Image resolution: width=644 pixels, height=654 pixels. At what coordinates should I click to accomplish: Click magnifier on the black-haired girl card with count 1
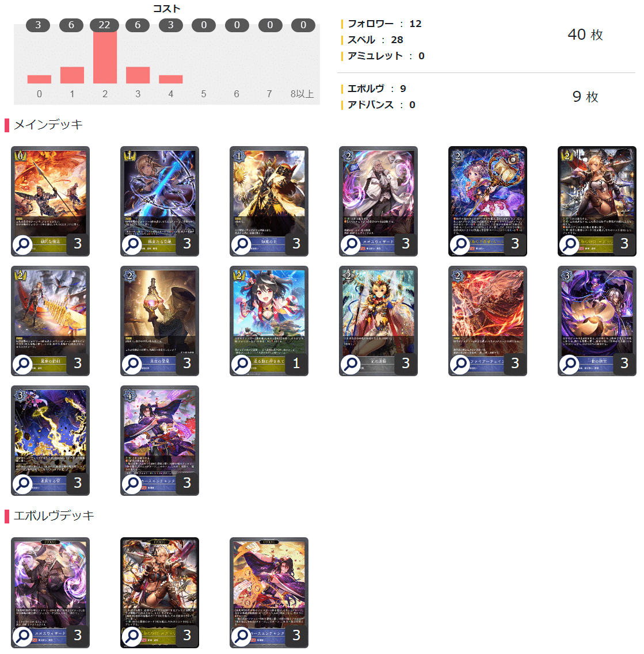(x=241, y=365)
